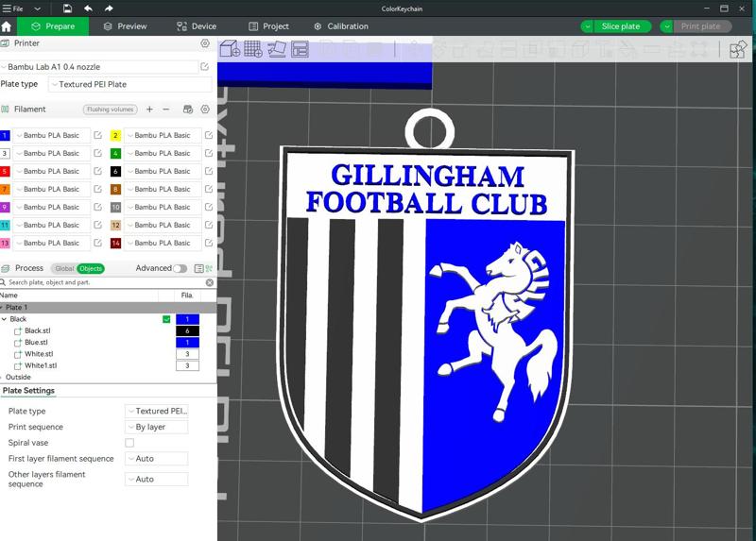Click Black.stl filament number 6 cell
Viewport: 756px width, 541px height.
point(187,331)
